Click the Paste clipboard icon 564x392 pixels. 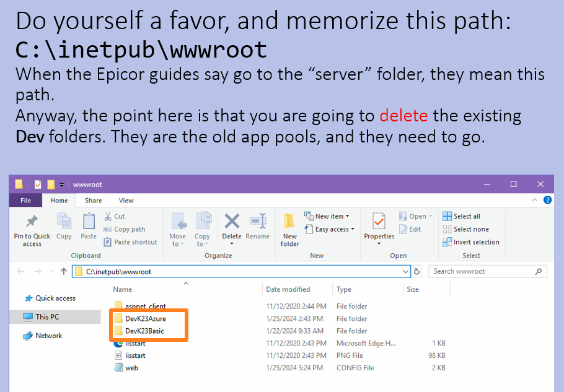tap(89, 221)
